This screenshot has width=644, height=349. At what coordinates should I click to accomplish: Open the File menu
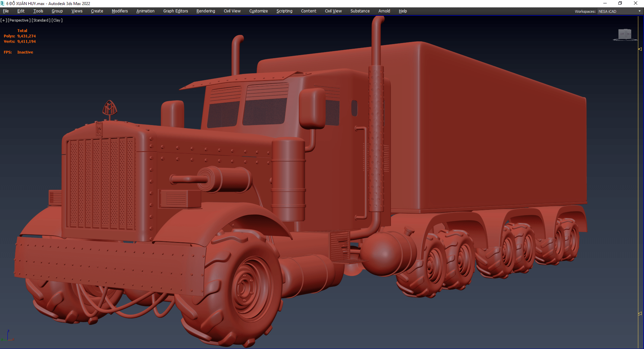point(6,11)
